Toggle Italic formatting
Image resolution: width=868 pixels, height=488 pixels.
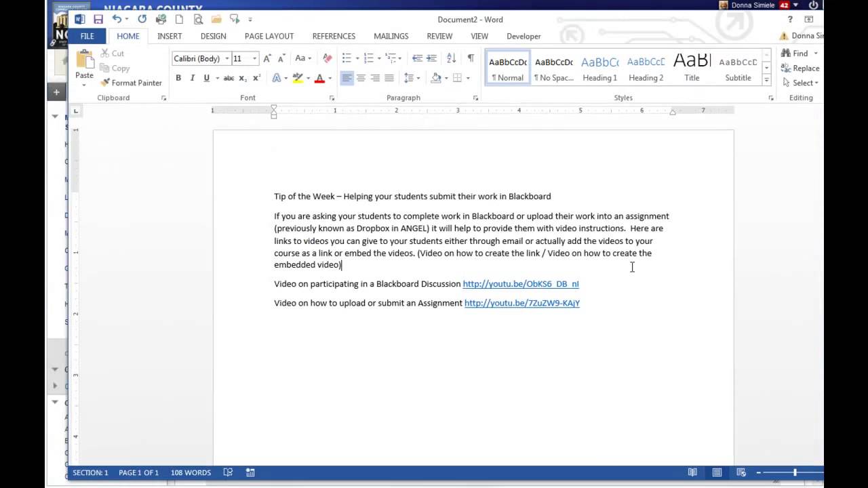coord(193,78)
